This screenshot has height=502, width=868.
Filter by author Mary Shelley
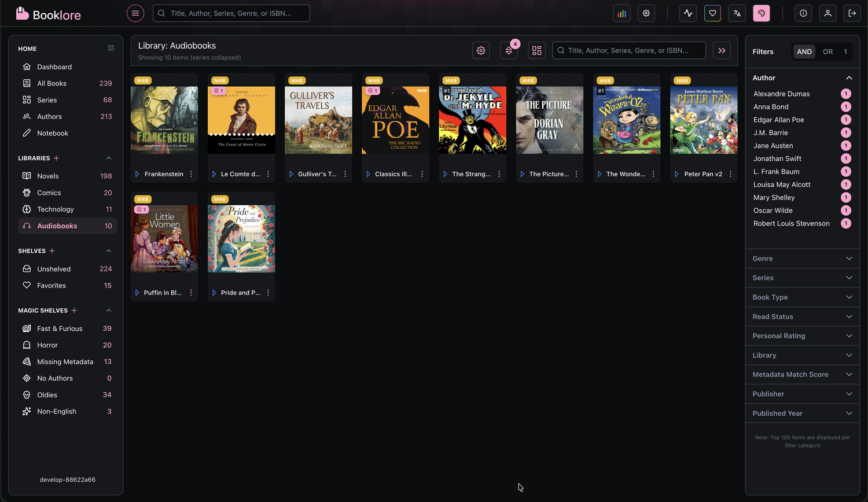pos(802,198)
